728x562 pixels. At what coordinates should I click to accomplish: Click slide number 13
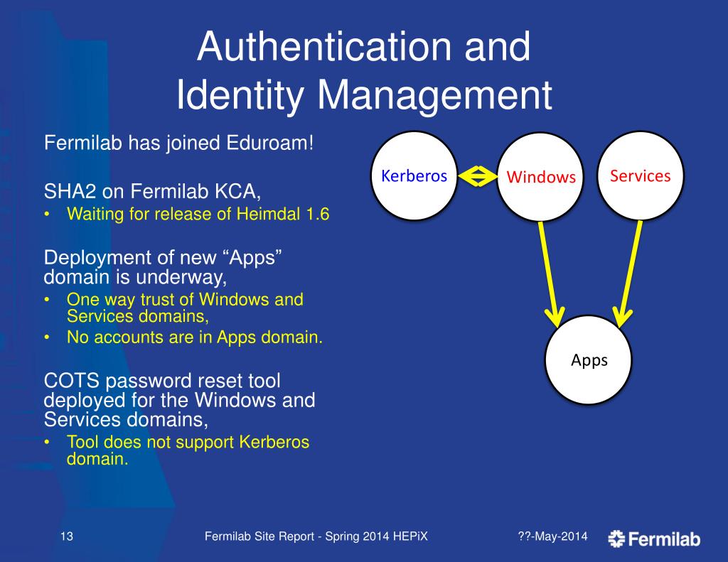click(67, 536)
